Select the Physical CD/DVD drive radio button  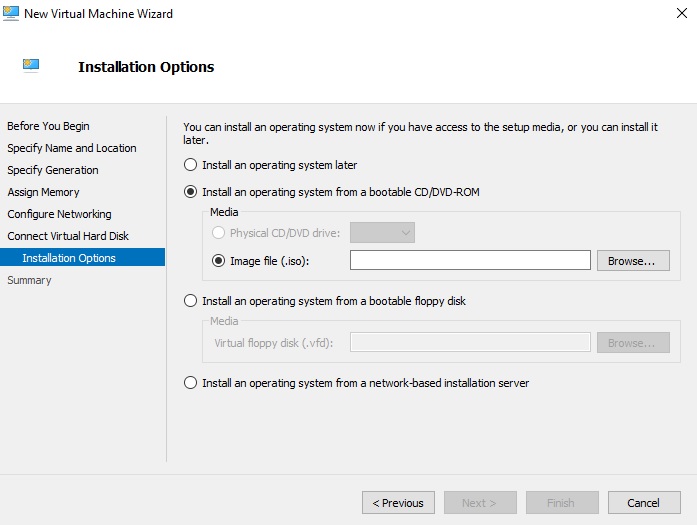(218, 232)
